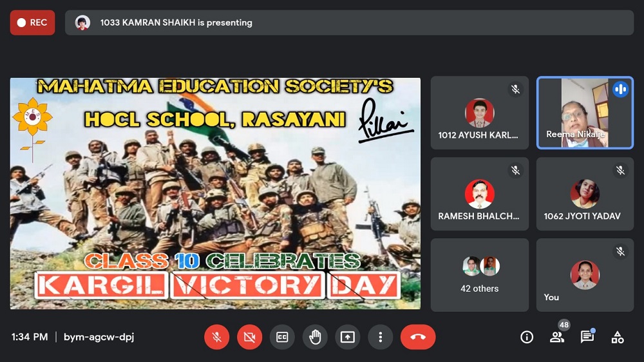Select the 1062 JYOTI YADAV tile
Viewport: 644px width, 362px height.
[585, 194]
